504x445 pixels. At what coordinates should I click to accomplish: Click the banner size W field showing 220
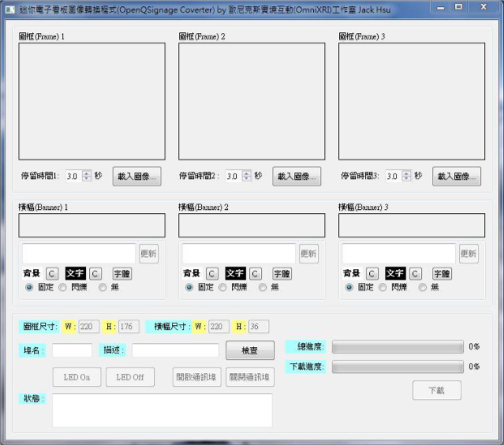(218, 327)
